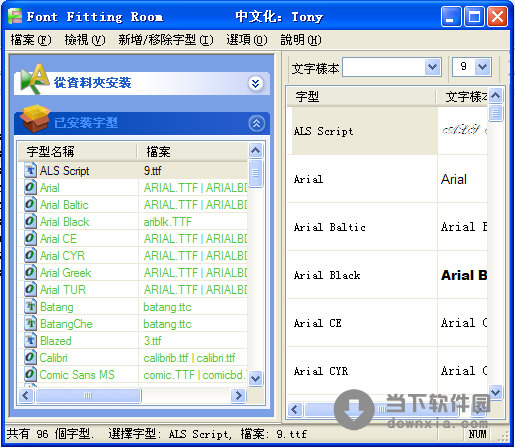
Task: Click the installed list scroll-down arrow
Action: click(255, 379)
